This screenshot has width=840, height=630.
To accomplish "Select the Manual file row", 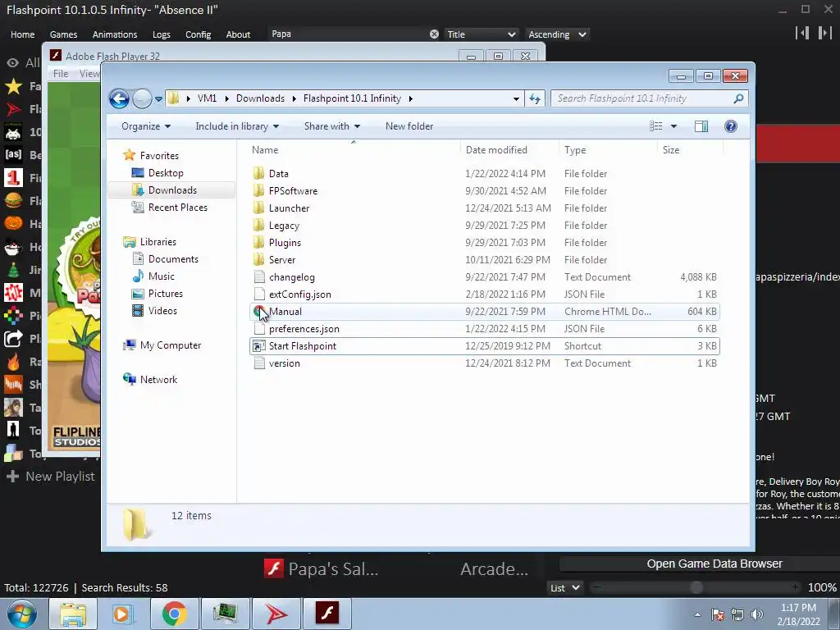I will coord(484,312).
